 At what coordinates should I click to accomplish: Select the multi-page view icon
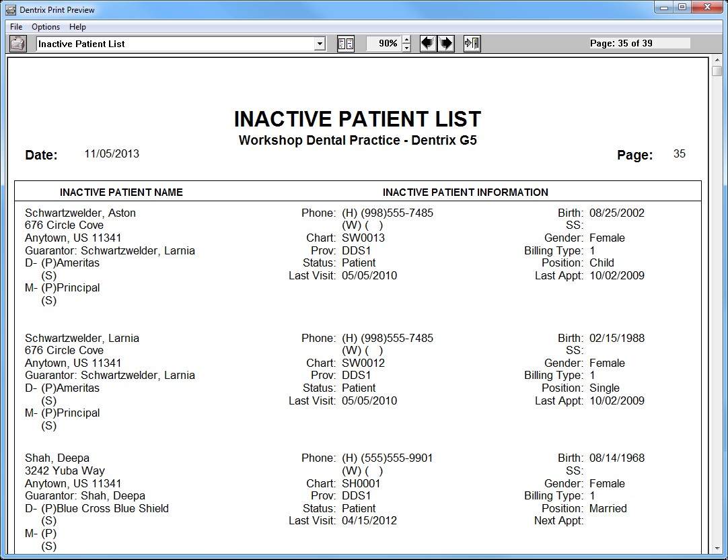click(346, 43)
